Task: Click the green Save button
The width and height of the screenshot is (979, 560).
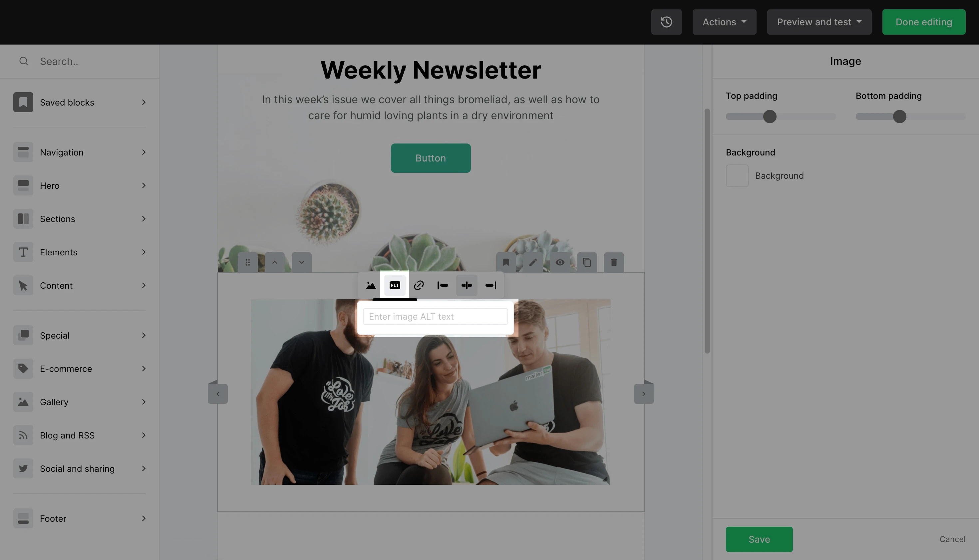Action: [759, 539]
